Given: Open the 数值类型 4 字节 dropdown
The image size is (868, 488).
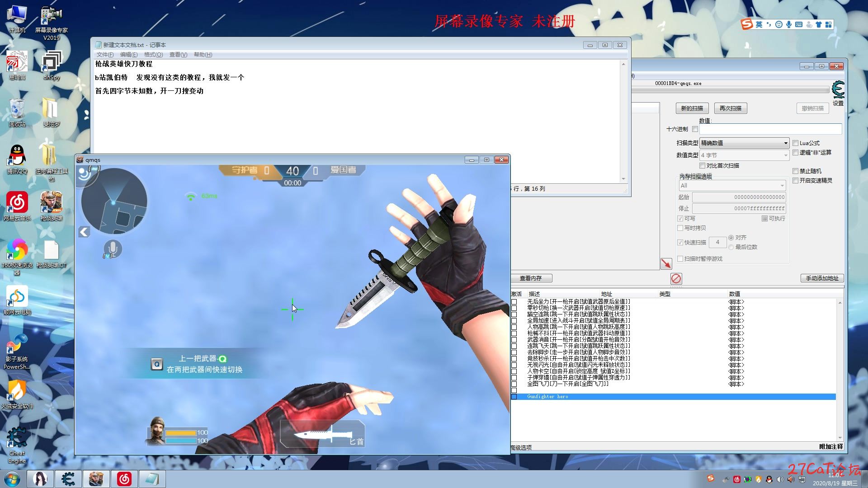Looking at the screenshot, I should pyautogui.click(x=744, y=155).
